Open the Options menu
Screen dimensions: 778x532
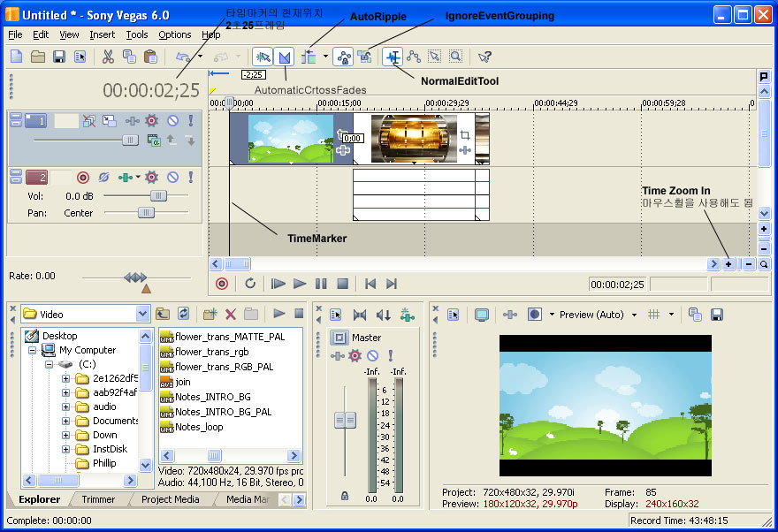[x=175, y=34]
